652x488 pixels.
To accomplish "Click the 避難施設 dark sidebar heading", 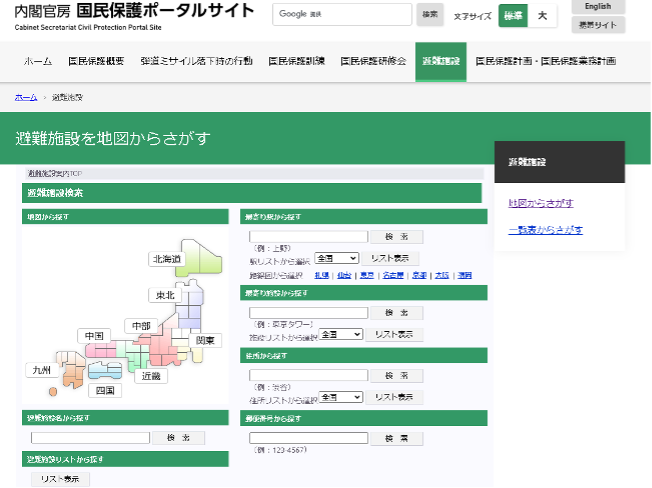I will pos(560,162).
